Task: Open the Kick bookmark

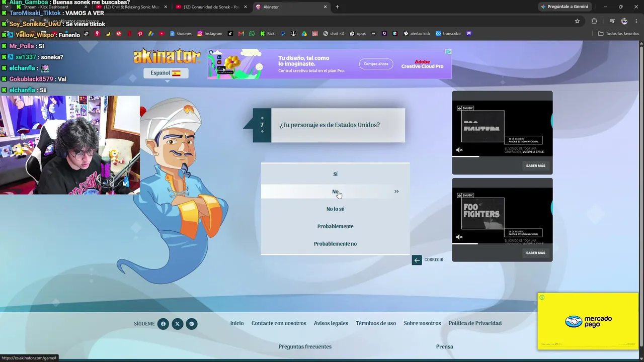Action: (x=267, y=34)
